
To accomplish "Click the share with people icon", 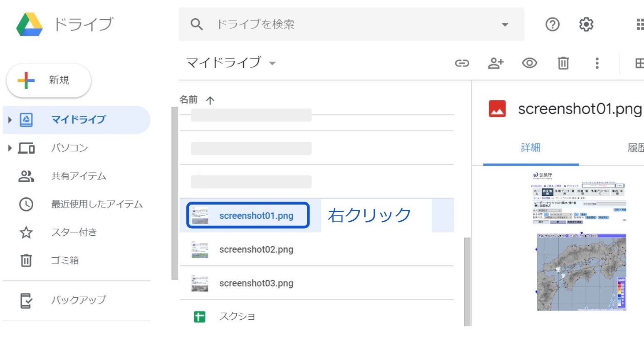I will (x=495, y=63).
